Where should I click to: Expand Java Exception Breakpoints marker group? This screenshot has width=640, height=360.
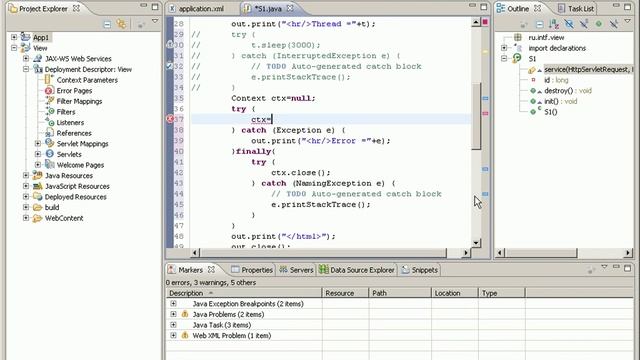173,304
